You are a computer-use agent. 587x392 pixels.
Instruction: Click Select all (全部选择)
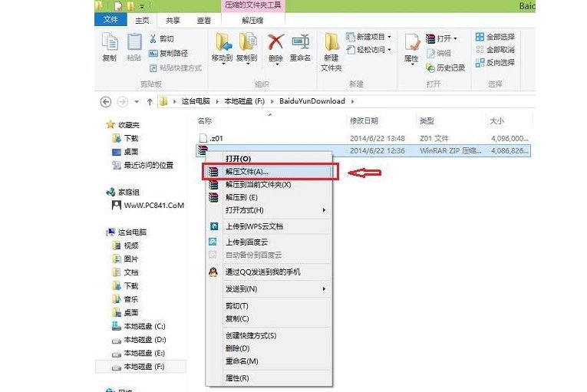click(495, 37)
